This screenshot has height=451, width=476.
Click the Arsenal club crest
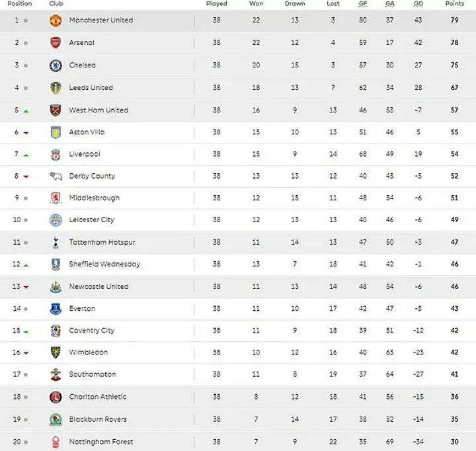click(56, 43)
